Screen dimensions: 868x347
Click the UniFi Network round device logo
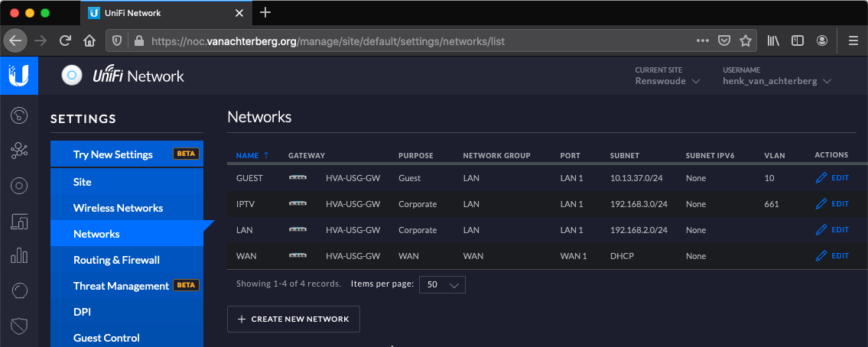(x=72, y=75)
